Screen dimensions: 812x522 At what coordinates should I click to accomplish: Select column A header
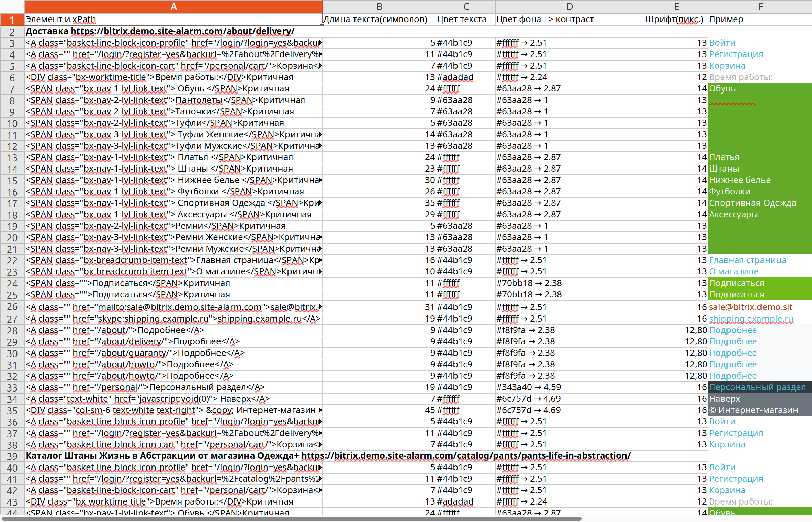tap(173, 6)
